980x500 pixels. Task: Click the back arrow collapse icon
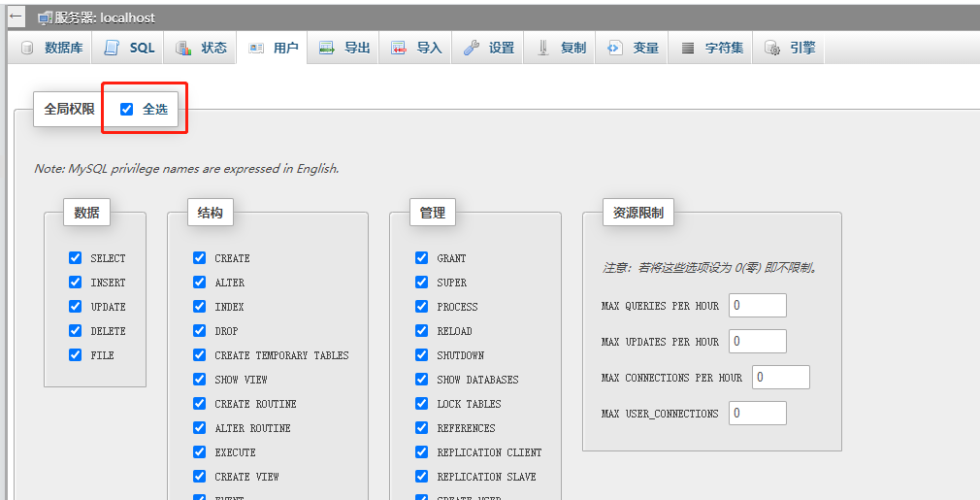click(16, 17)
